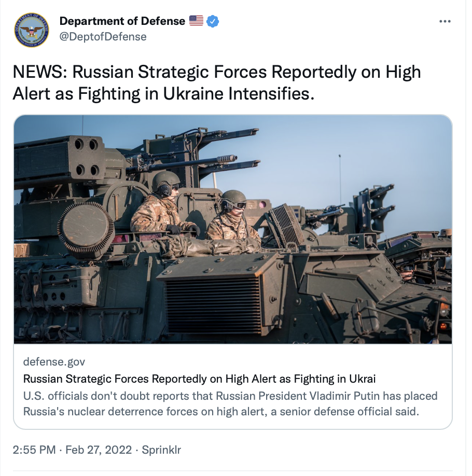Open the article headline in link card
This screenshot has height=476, width=472.
click(x=199, y=379)
